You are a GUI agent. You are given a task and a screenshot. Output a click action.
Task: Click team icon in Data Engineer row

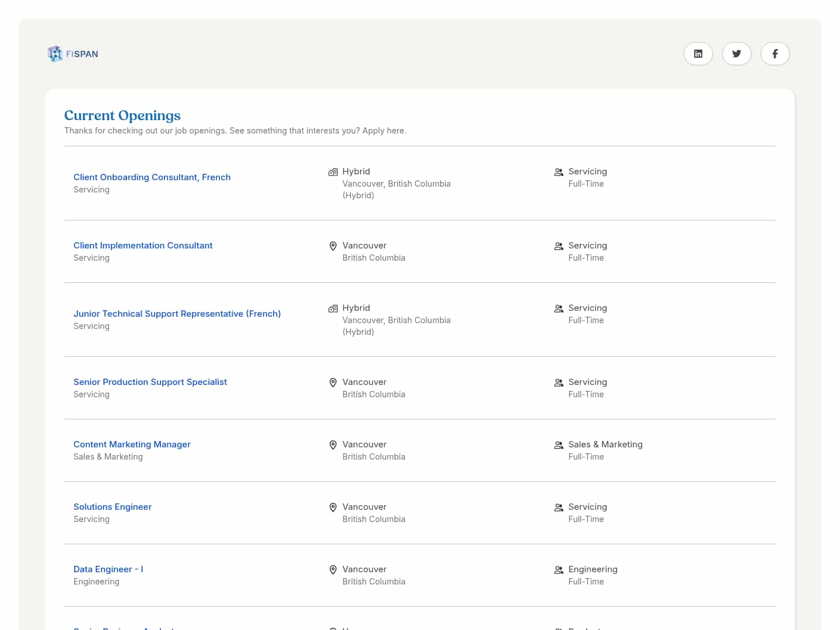pos(558,570)
